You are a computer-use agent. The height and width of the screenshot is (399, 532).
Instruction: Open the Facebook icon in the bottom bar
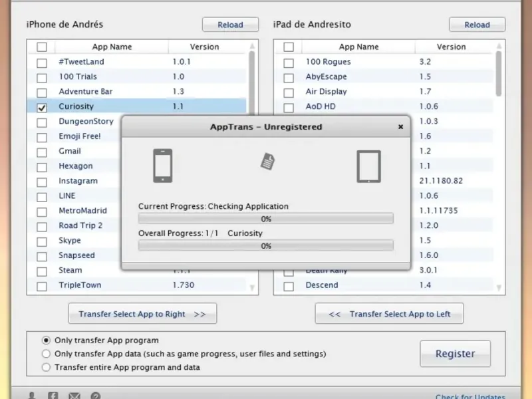point(53,395)
